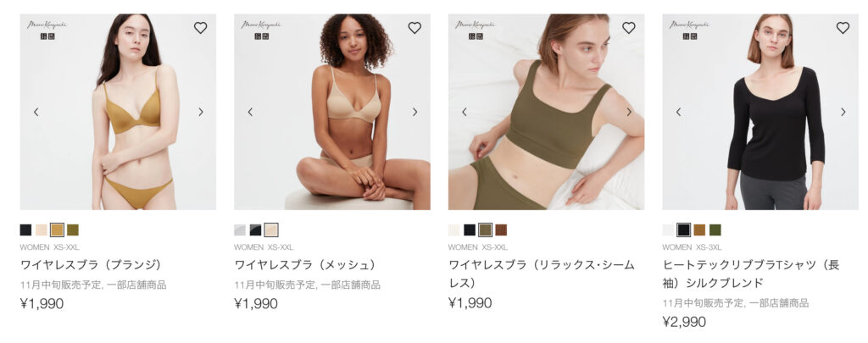This screenshot has height=343, width=868.
Task: Open ワイヤレスブラ（メッシュ）product page
Action: [x=305, y=264]
